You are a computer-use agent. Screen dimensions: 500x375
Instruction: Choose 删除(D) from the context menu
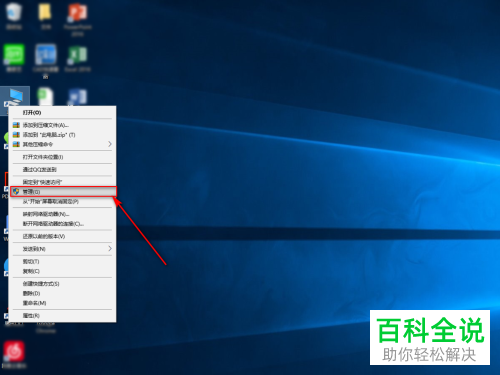pyautogui.click(x=62, y=293)
